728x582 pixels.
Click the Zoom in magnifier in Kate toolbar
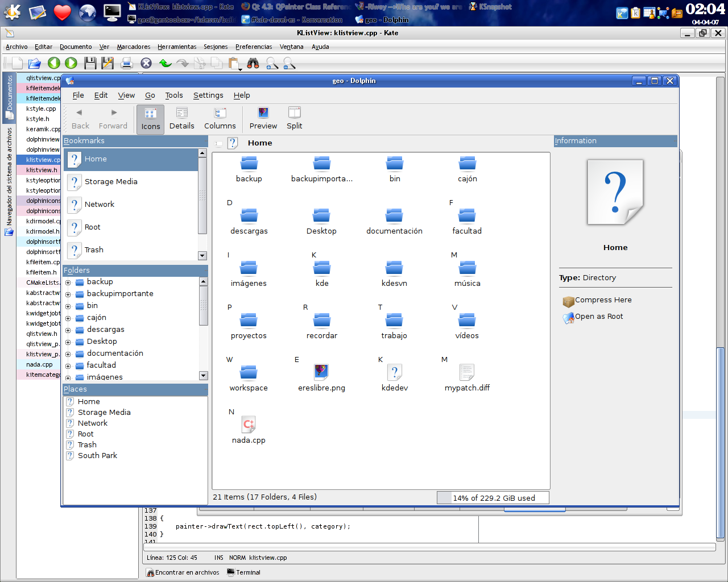click(x=272, y=63)
